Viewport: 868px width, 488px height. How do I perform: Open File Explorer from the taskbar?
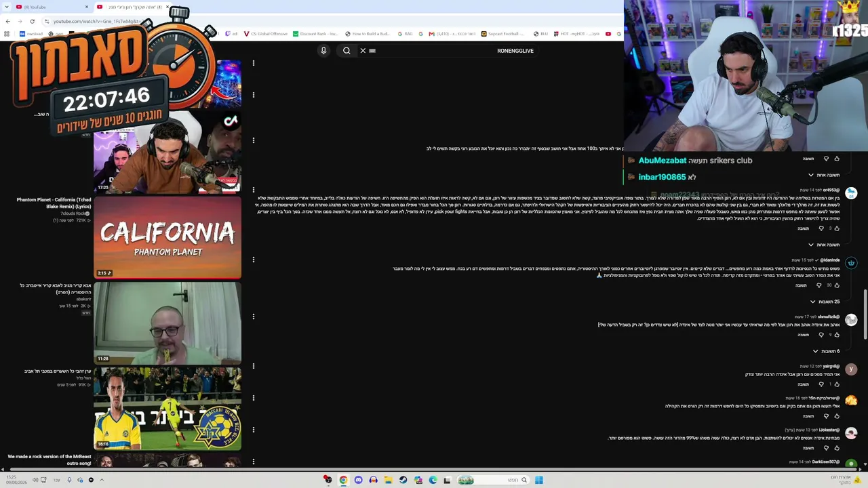point(388,480)
